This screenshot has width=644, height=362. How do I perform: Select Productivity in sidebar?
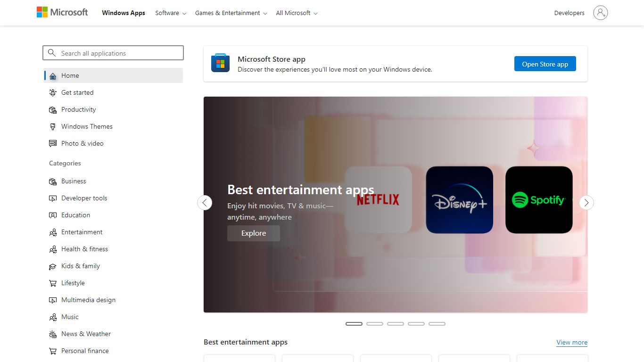coord(113,109)
